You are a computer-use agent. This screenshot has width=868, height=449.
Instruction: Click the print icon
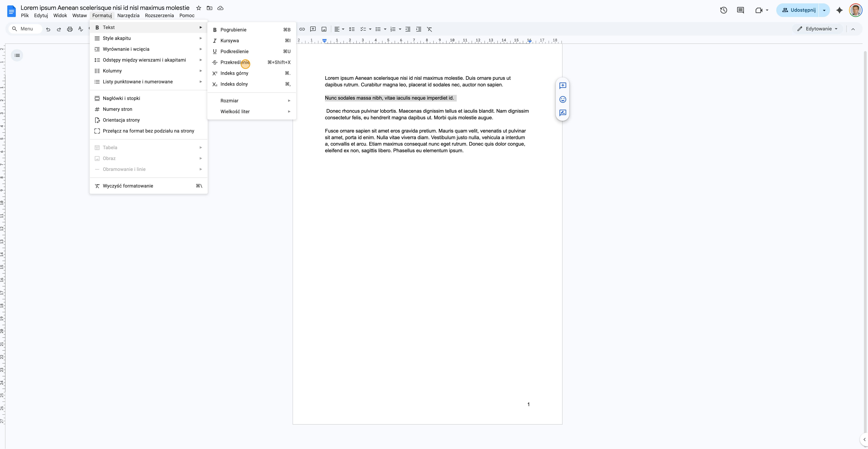[70, 29]
